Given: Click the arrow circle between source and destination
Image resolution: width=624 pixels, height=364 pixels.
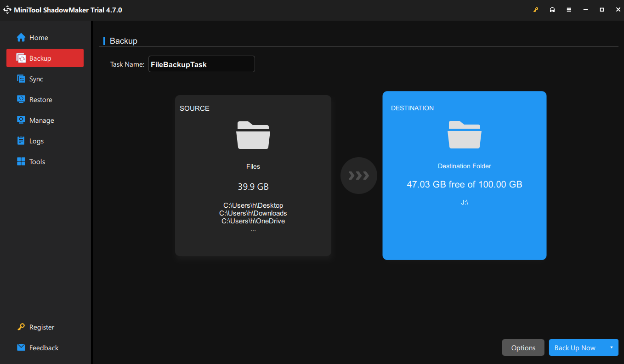Looking at the screenshot, I should tap(358, 176).
